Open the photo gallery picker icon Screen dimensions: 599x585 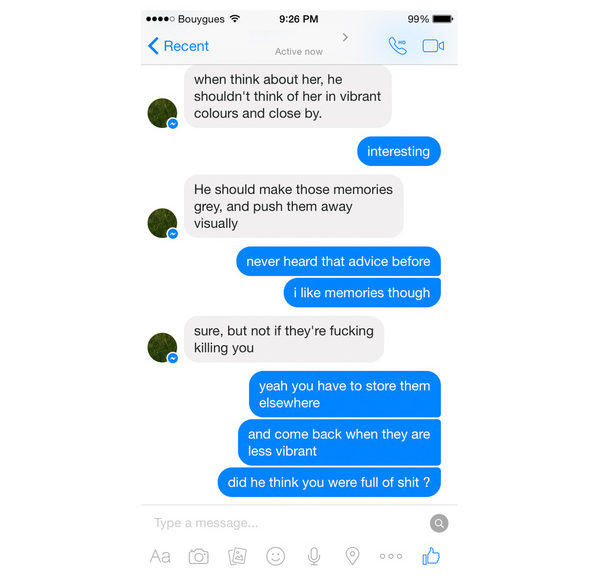click(x=237, y=556)
